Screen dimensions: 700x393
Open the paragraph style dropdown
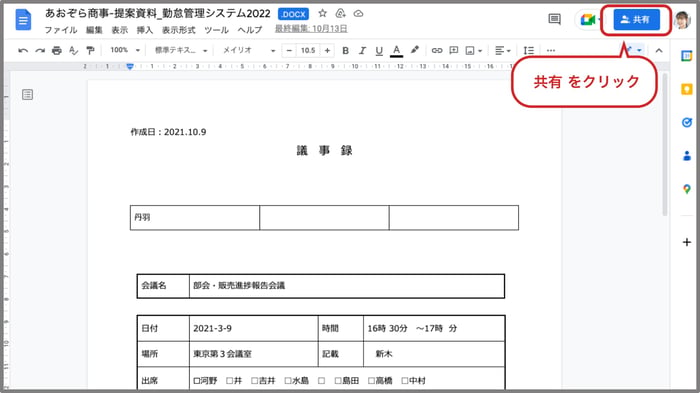pos(181,50)
